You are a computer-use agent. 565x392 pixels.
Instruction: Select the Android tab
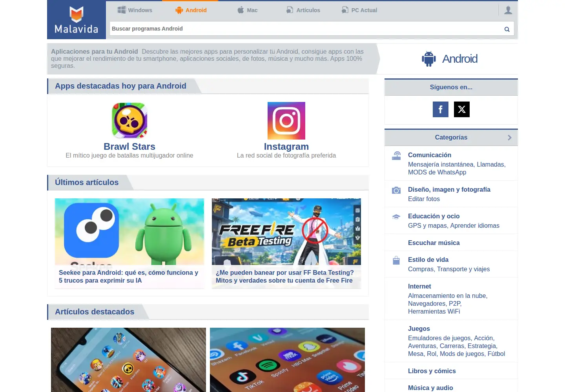191,10
